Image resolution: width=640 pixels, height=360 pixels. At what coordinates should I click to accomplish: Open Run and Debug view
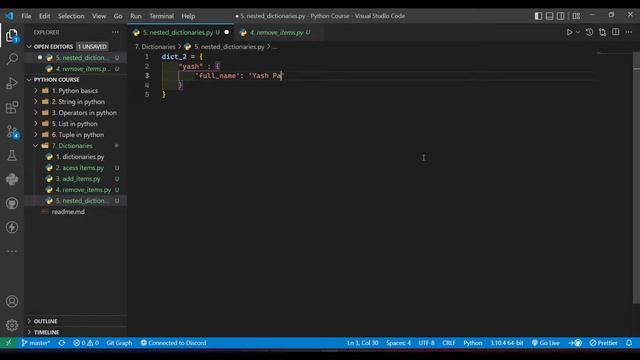pyautogui.click(x=12, y=83)
